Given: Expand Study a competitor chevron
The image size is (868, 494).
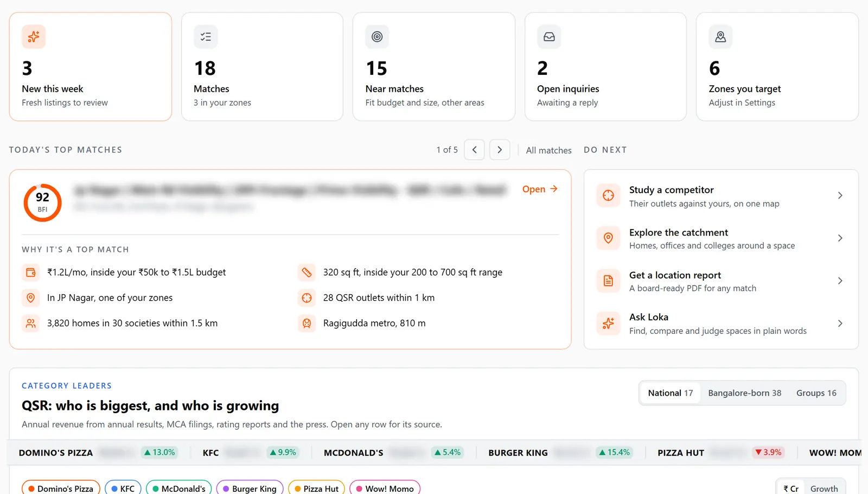Looking at the screenshot, I should (840, 195).
